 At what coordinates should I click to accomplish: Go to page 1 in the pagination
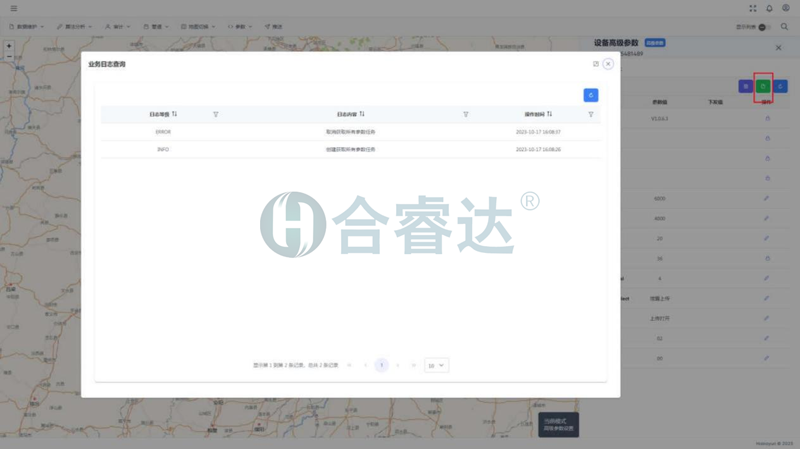[382, 365]
